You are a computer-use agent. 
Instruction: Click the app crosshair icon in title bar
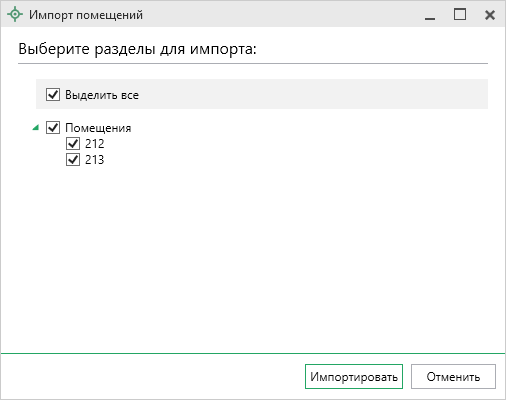point(15,15)
